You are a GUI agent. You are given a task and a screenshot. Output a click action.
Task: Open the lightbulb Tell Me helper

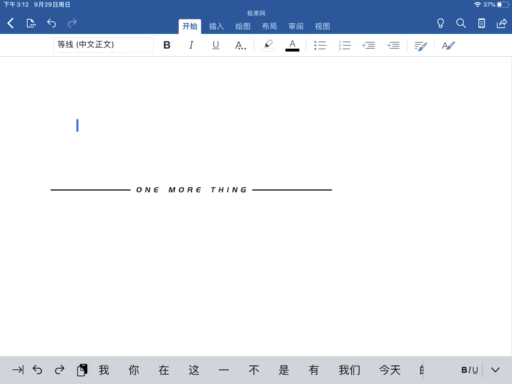tap(440, 23)
